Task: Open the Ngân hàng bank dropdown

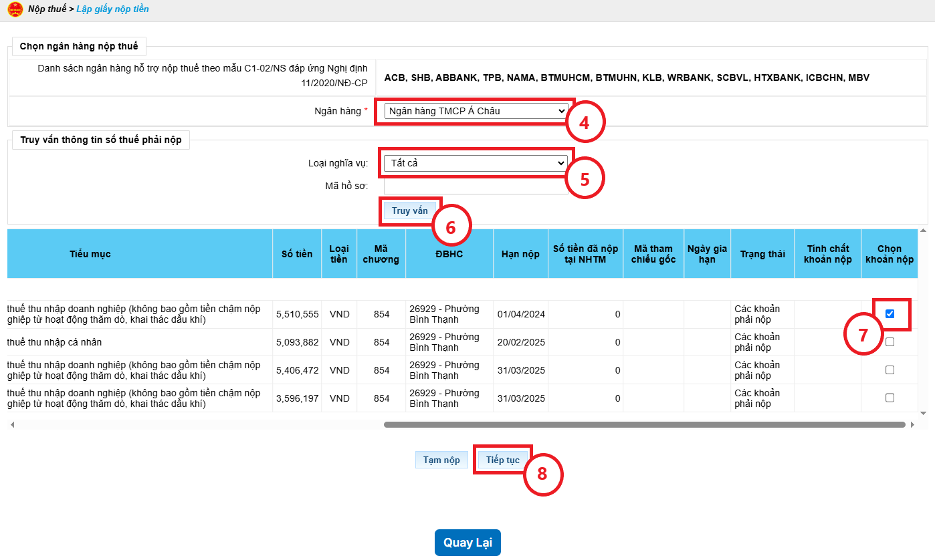Action: point(476,112)
